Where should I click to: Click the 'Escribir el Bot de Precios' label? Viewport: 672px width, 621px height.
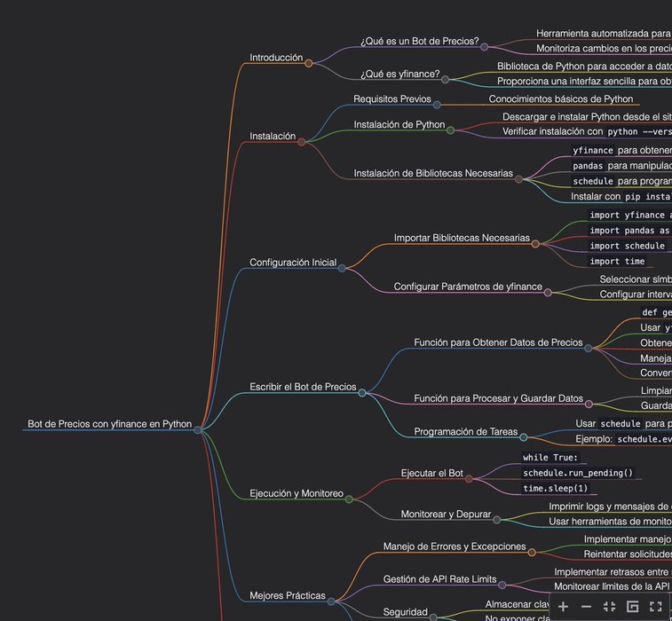coord(303,387)
